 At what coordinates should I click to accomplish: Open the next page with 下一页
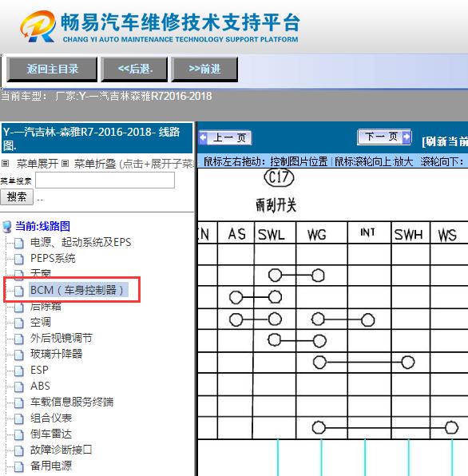[x=384, y=137]
